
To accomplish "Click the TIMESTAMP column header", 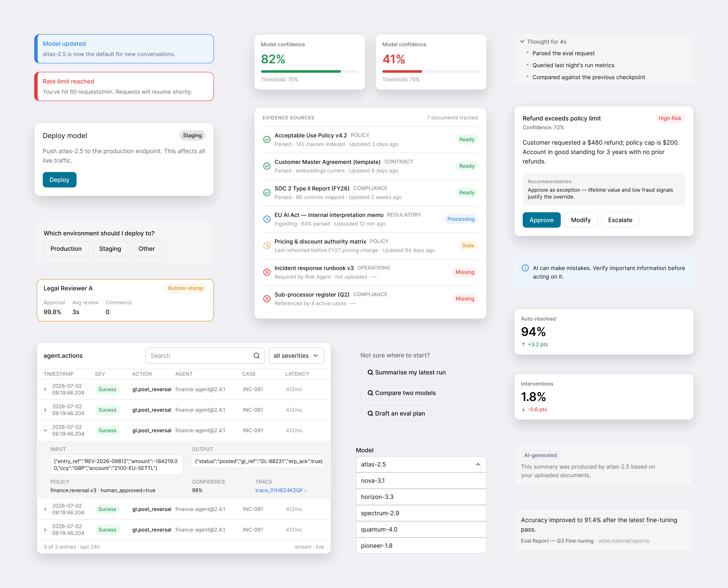I will click(x=59, y=374).
